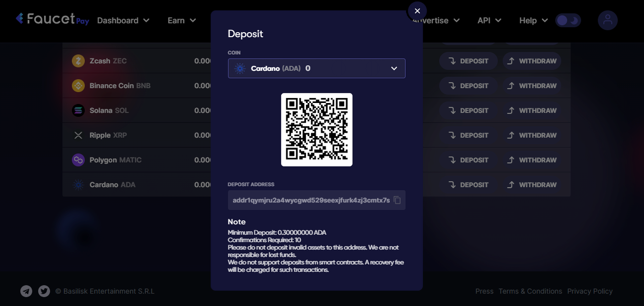This screenshot has width=644, height=306.
Task: Withdraw Polygon MATIC
Action: click(532, 160)
